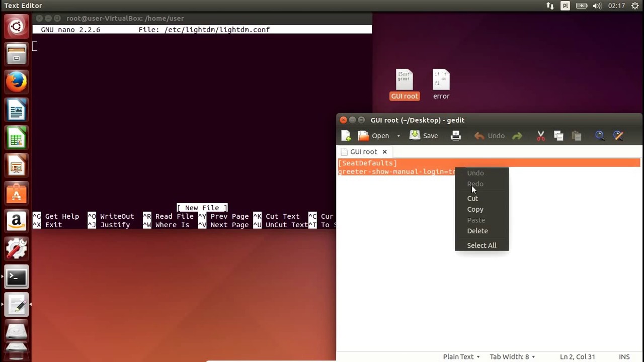Viewport: 644px width, 362px height.
Task: Open Ubuntu Software Center from launcher
Action: click(x=16, y=194)
